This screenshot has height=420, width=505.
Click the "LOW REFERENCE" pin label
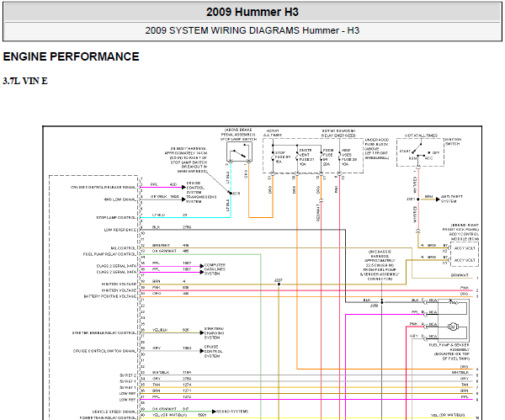click(120, 230)
